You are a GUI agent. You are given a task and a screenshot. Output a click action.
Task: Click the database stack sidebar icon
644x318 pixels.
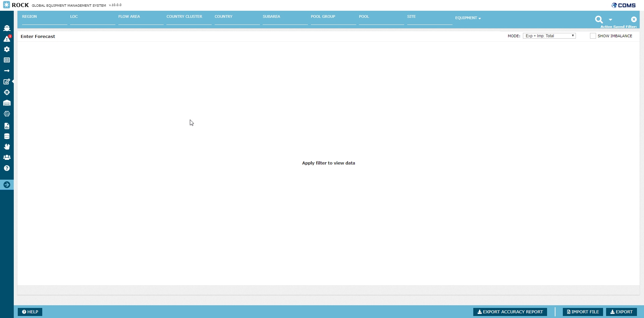pos(7,136)
